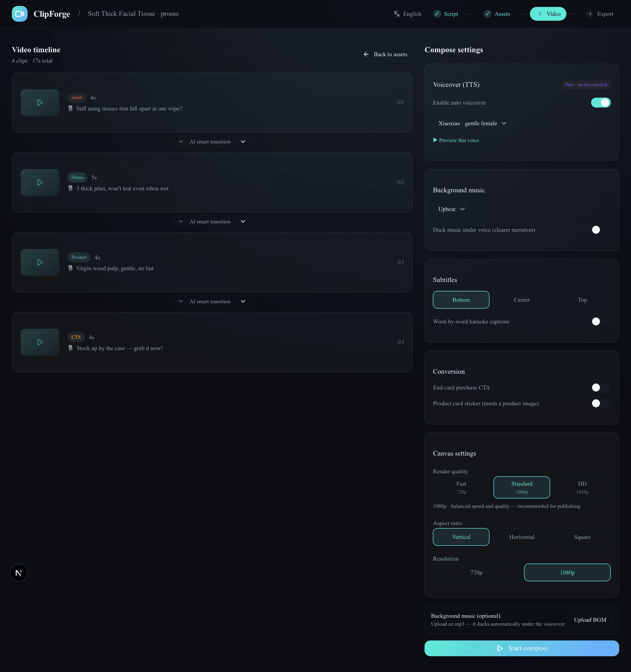
Task: Play the Demo clip thumbnail
Action: 40,182
